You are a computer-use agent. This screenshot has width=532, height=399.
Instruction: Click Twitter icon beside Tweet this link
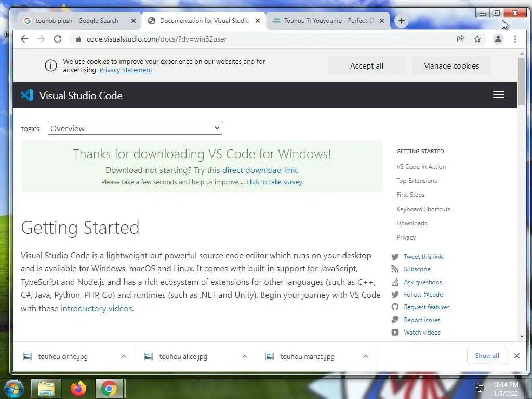tap(395, 257)
